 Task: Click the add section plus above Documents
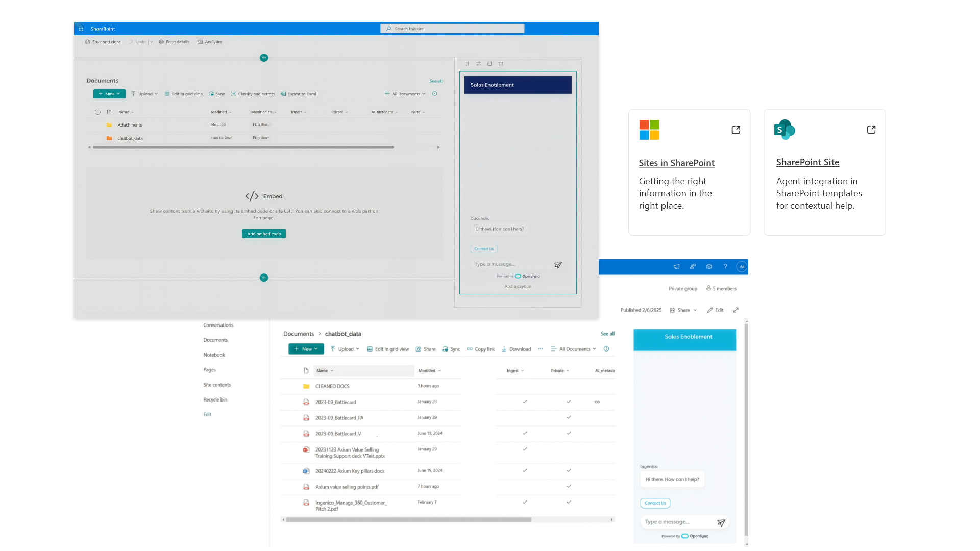coord(264,58)
